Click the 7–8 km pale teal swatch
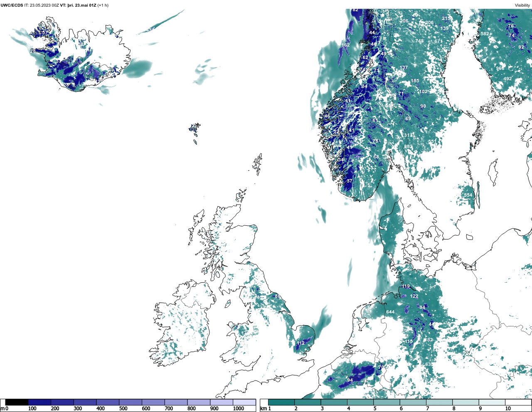The image size is (532, 412). tap(439, 402)
